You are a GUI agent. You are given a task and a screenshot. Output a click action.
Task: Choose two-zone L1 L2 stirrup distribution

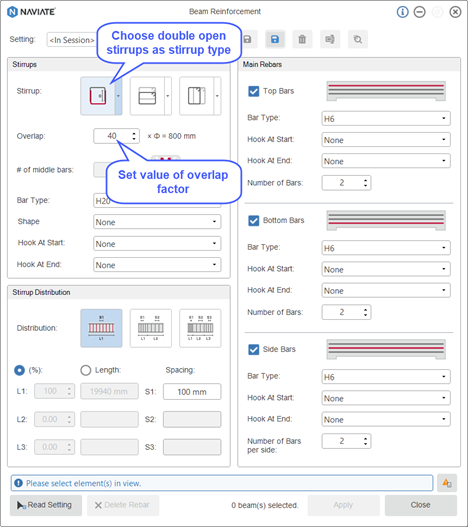[x=151, y=328]
